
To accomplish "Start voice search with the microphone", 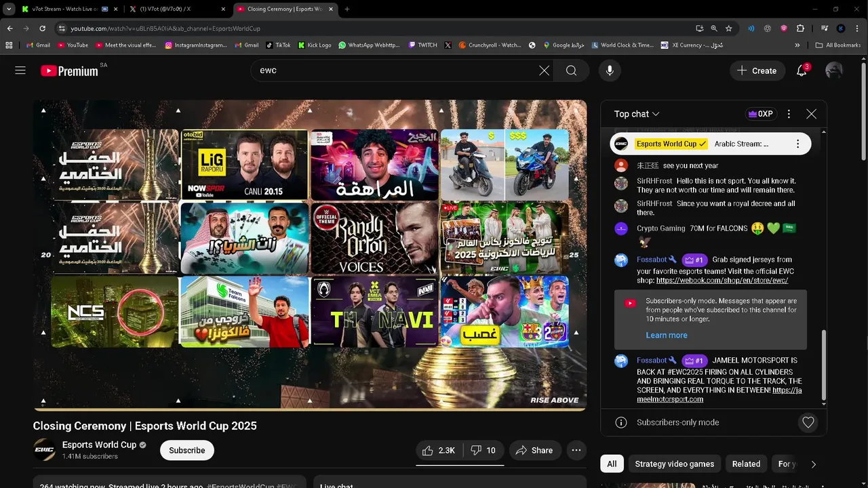I will coord(610,70).
